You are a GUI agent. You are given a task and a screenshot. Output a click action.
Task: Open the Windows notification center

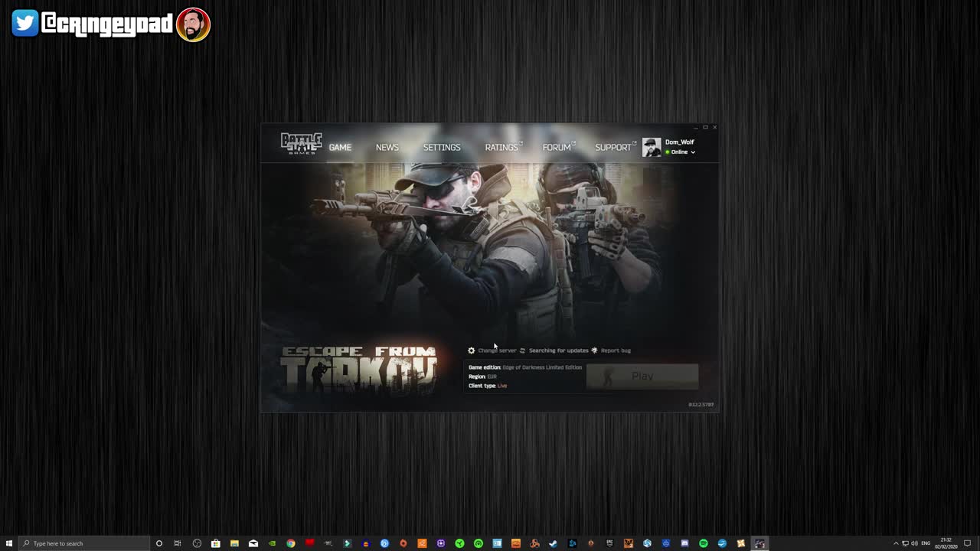click(x=969, y=543)
